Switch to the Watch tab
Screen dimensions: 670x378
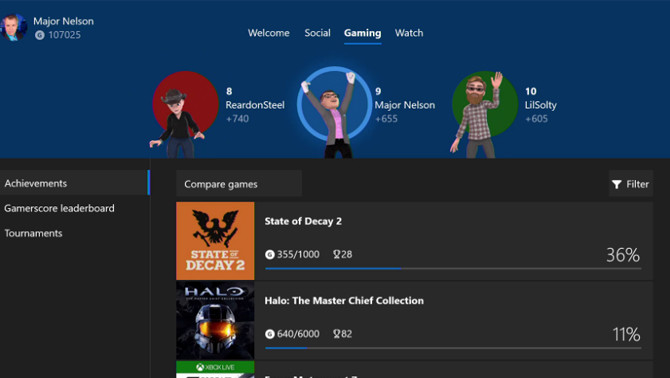pyautogui.click(x=409, y=33)
